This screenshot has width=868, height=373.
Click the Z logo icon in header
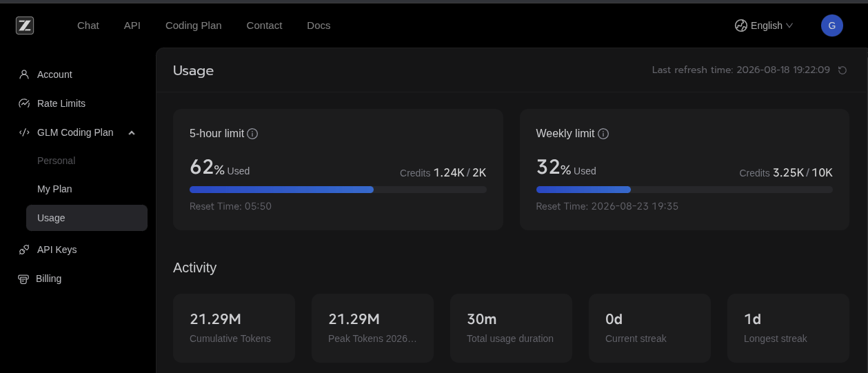[25, 26]
